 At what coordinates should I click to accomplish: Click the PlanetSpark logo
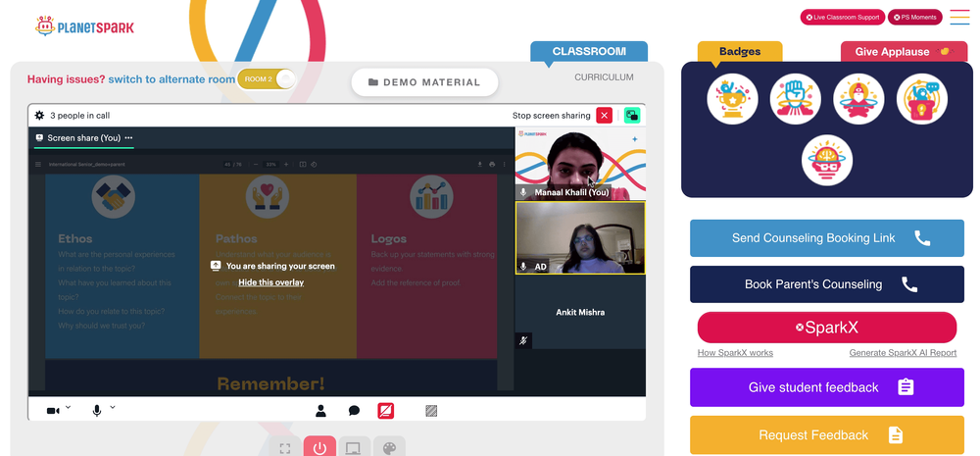84,26
